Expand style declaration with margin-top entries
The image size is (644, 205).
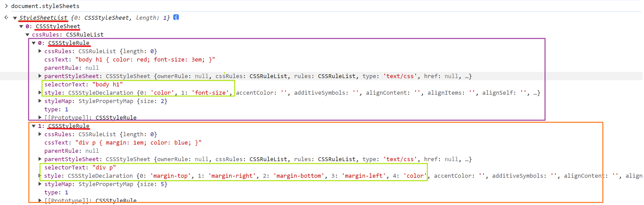pyautogui.click(x=40, y=176)
